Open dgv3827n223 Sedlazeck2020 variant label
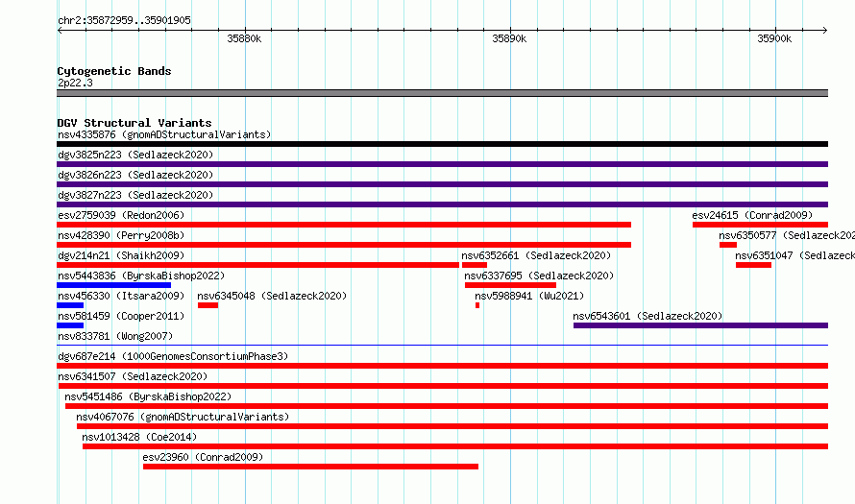Screen dimensions: 855x504 tap(135, 195)
